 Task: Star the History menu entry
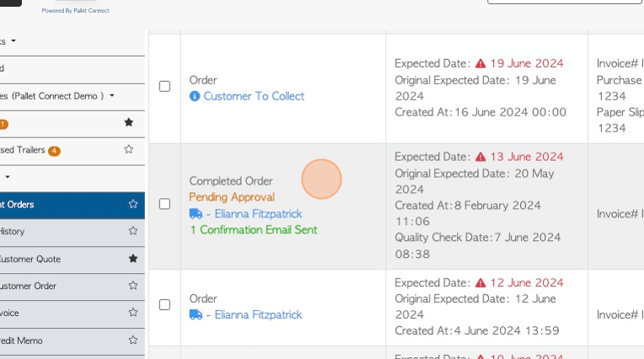(132, 231)
